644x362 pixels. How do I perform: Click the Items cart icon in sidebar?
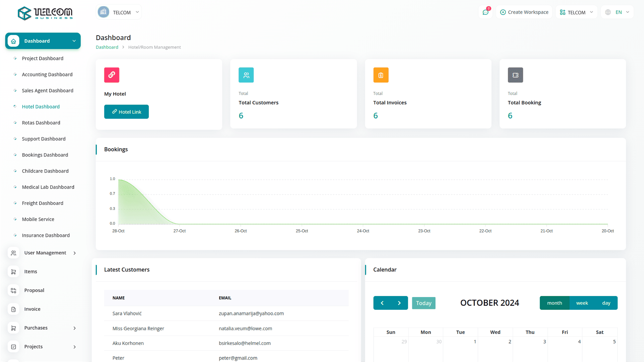13,271
